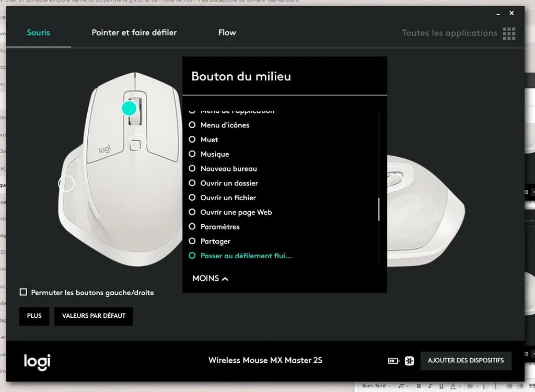Image resolution: width=535 pixels, height=392 pixels.
Task: Click AJOUTER DES DISPOSITIFS button
Action: pyautogui.click(x=466, y=361)
